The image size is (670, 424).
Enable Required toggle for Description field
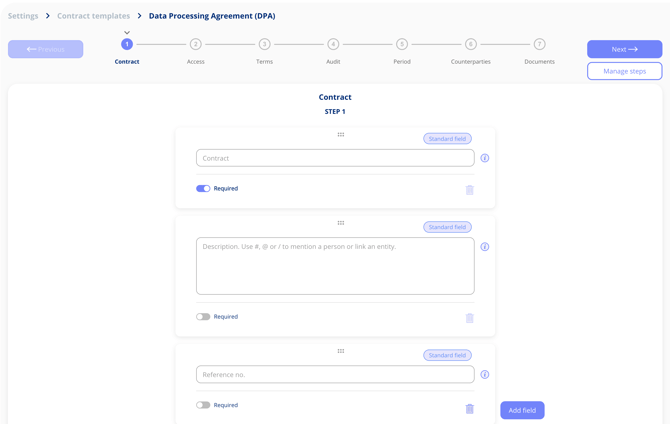point(203,317)
